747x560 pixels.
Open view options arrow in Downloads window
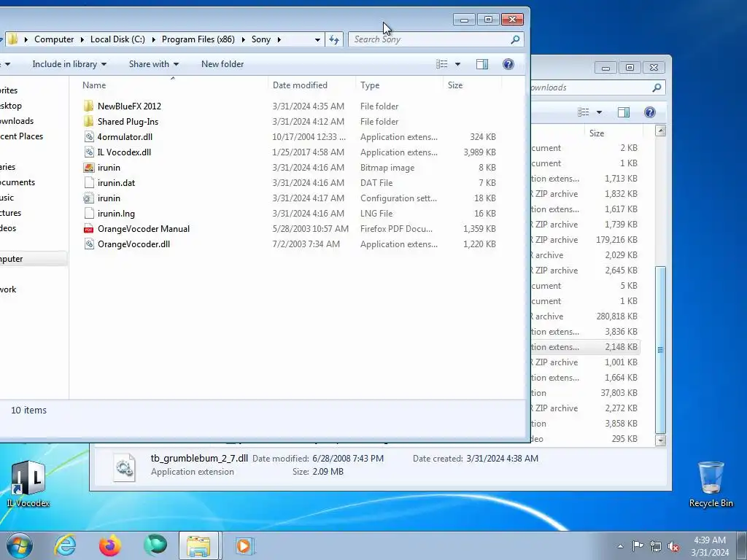pos(599,112)
